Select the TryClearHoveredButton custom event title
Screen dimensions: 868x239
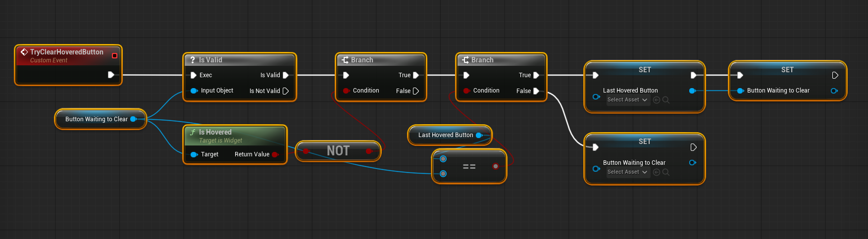coord(67,52)
